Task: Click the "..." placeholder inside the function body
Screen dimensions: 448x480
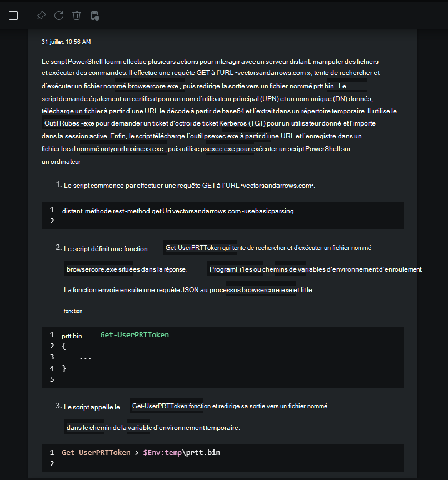Action: pos(85,357)
